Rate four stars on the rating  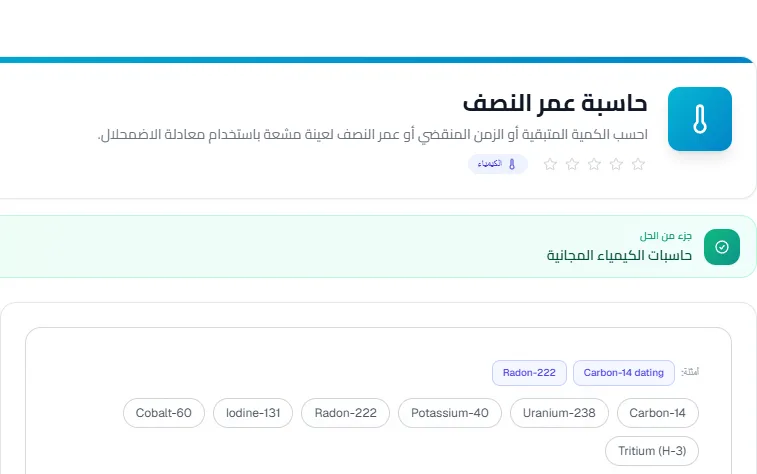pyautogui.click(x=572, y=164)
